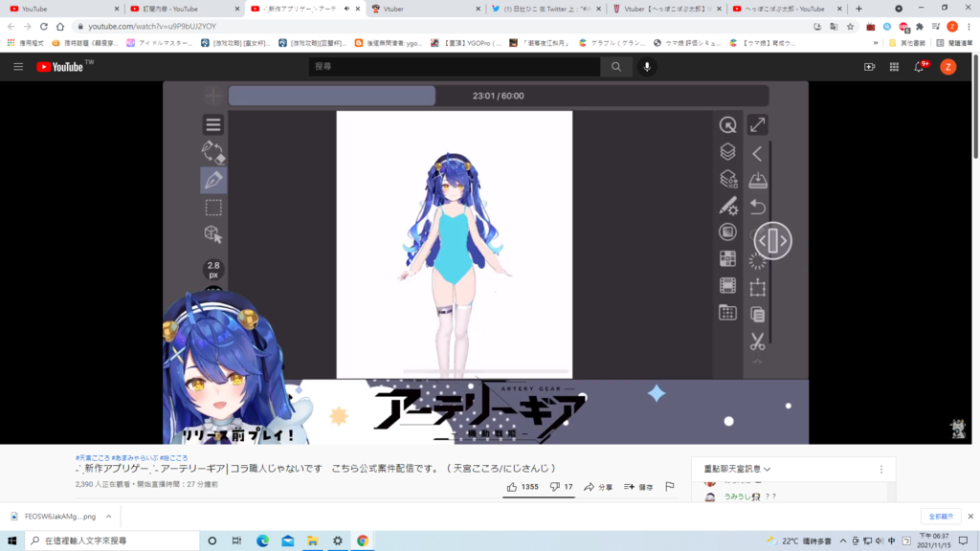Open the YouTube account avatar menu

coord(948,67)
